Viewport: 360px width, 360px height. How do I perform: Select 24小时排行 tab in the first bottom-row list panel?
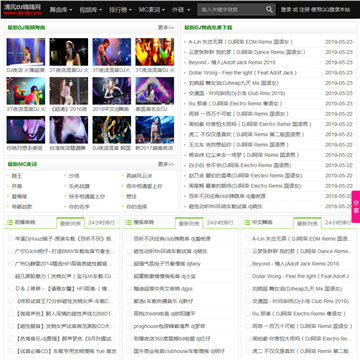point(101,223)
